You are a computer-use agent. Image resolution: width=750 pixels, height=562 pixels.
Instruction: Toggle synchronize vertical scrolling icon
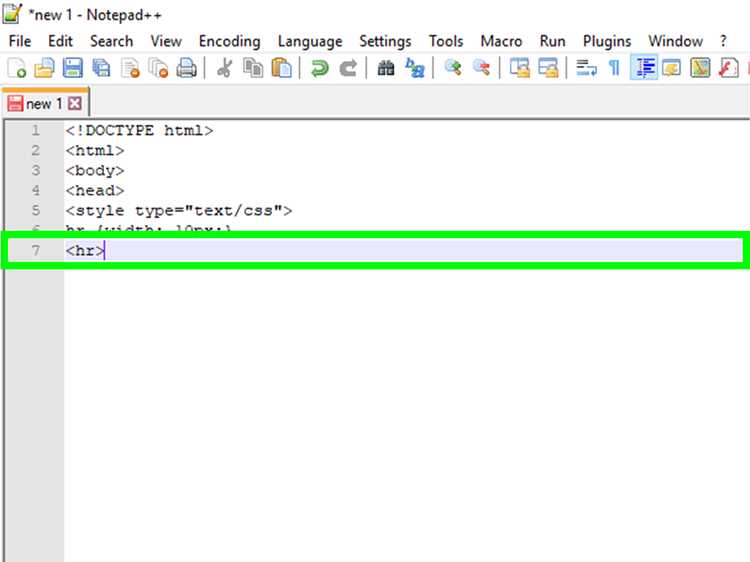point(519,68)
